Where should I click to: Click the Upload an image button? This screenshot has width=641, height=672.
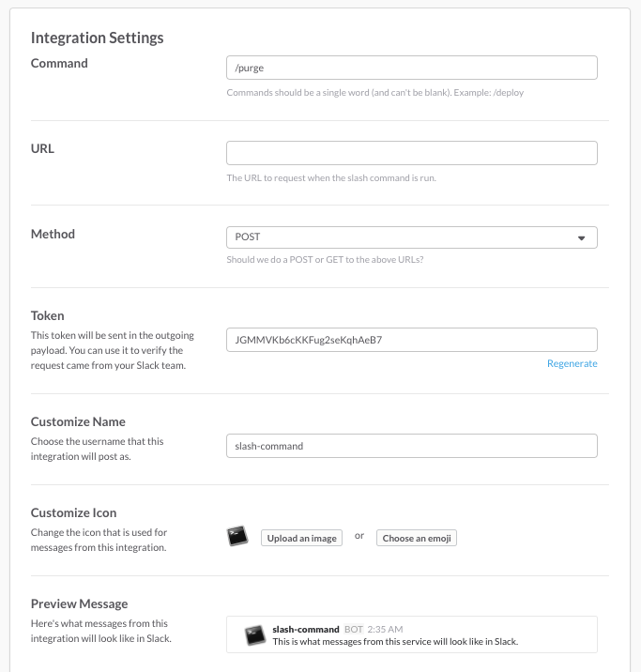pos(301,539)
